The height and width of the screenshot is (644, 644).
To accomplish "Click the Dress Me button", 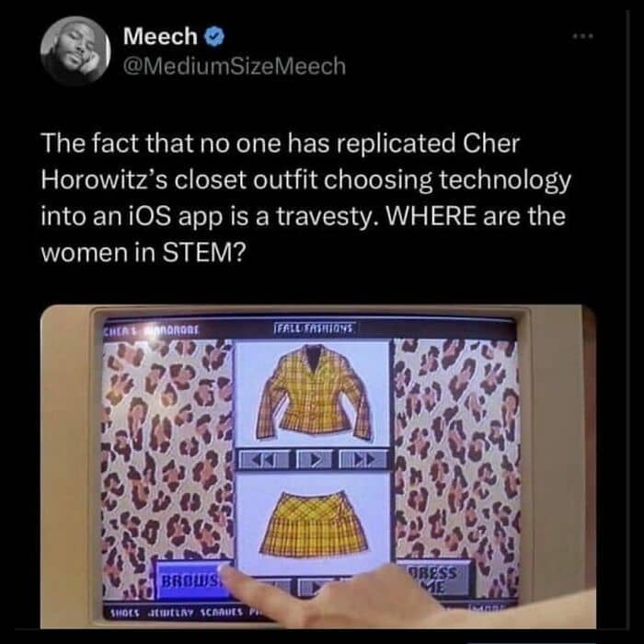I will 435,579.
